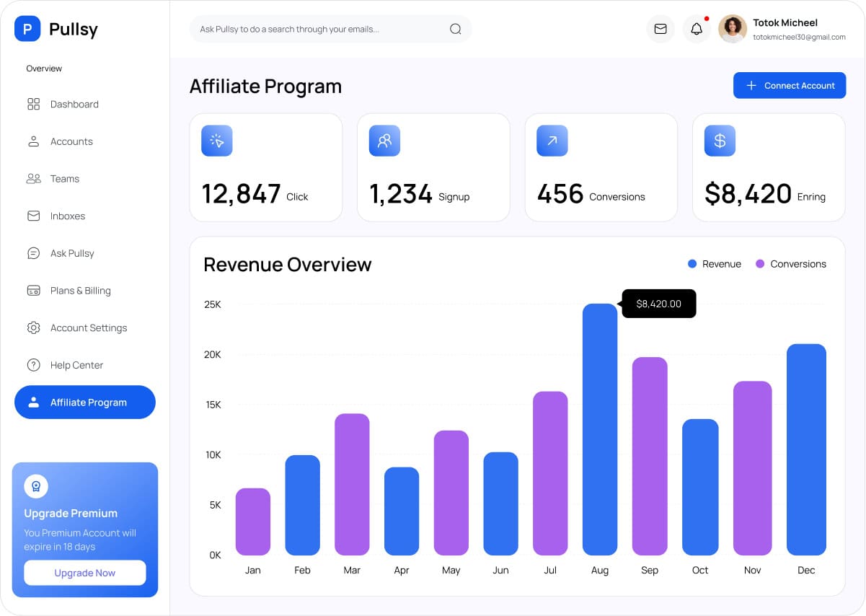Click the $8,420.00 chart tooltip
Screen dimensions: 866x616
pos(658,304)
